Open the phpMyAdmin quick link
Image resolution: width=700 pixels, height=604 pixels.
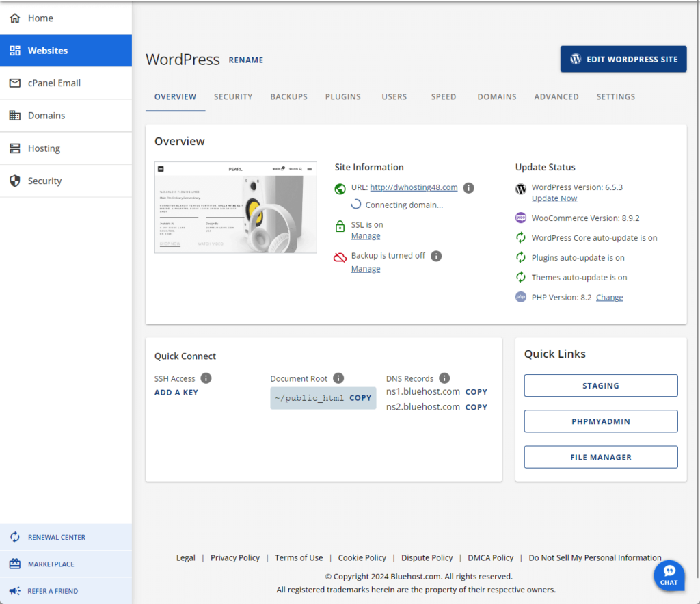601,421
